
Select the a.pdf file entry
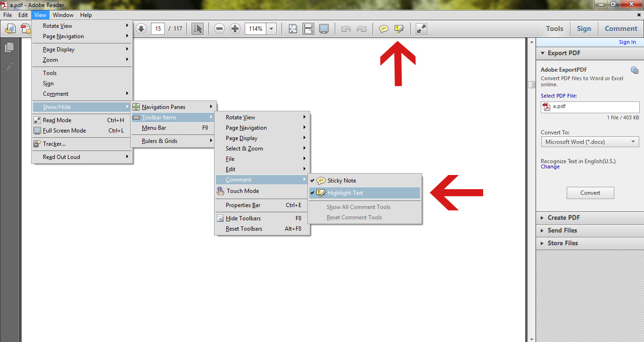point(590,107)
